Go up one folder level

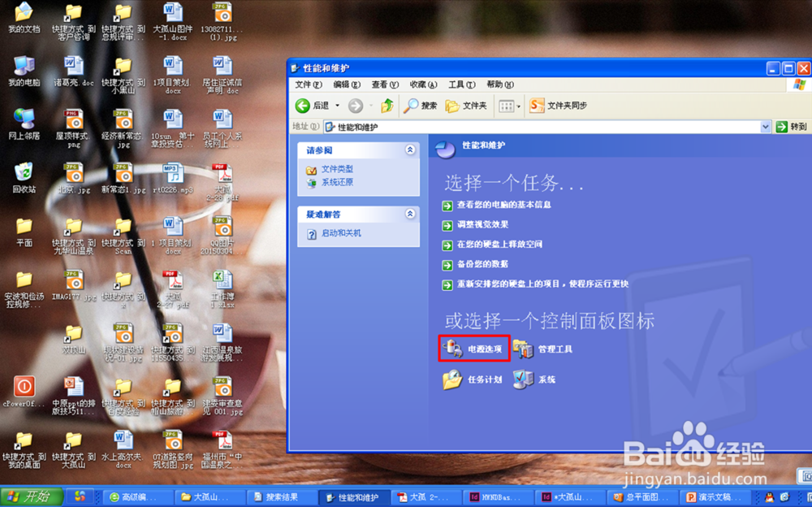(387, 106)
